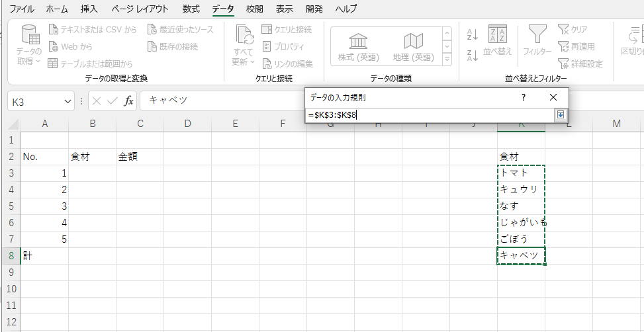Switch to 表示 tab
The width and height of the screenshot is (644, 332).
pos(284,9)
